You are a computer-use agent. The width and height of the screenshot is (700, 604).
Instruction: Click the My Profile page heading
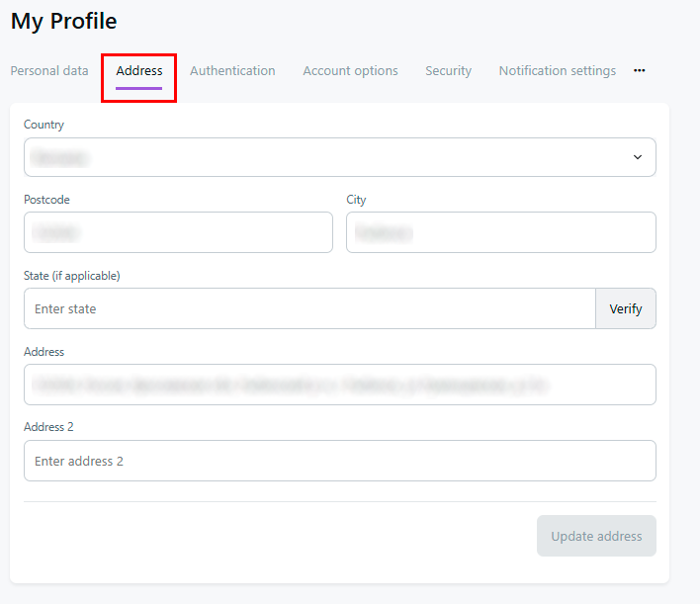click(63, 21)
